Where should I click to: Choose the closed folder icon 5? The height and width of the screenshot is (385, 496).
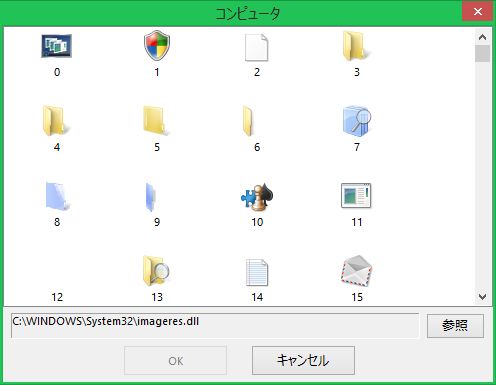pos(156,121)
